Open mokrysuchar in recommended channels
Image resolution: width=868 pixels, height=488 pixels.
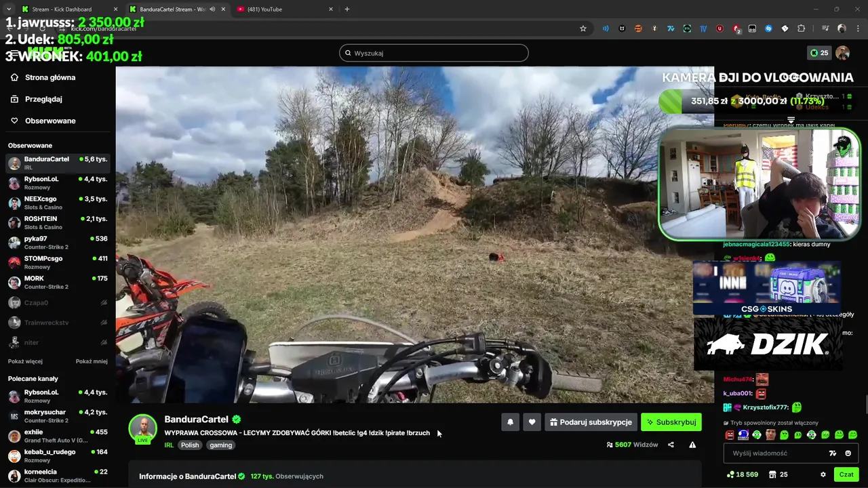click(x=58, y=416)
